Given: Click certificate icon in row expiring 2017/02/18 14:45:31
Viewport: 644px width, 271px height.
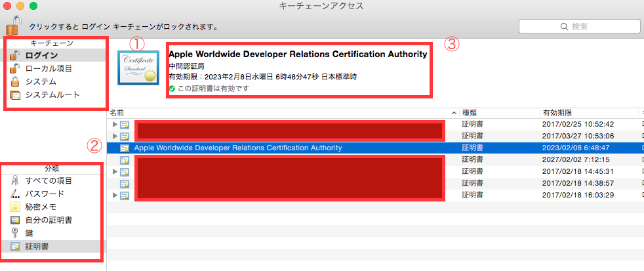Looking at the screenshot, I should pyautogui.click(x=125, y=171).
